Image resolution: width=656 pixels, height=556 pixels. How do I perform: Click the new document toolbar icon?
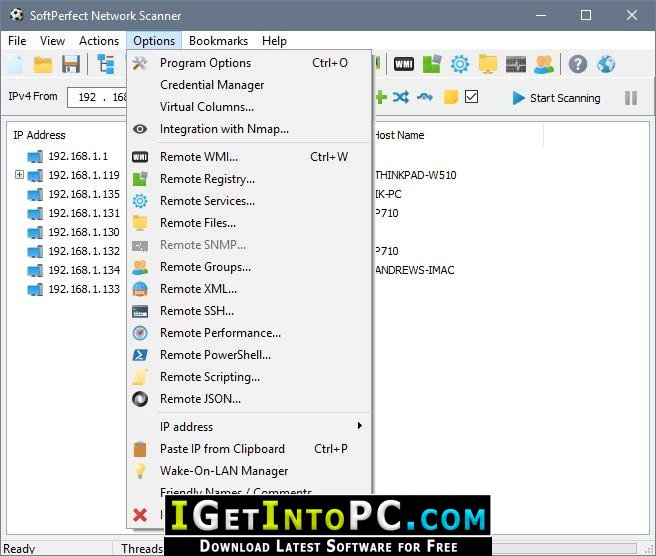point(16,64)
